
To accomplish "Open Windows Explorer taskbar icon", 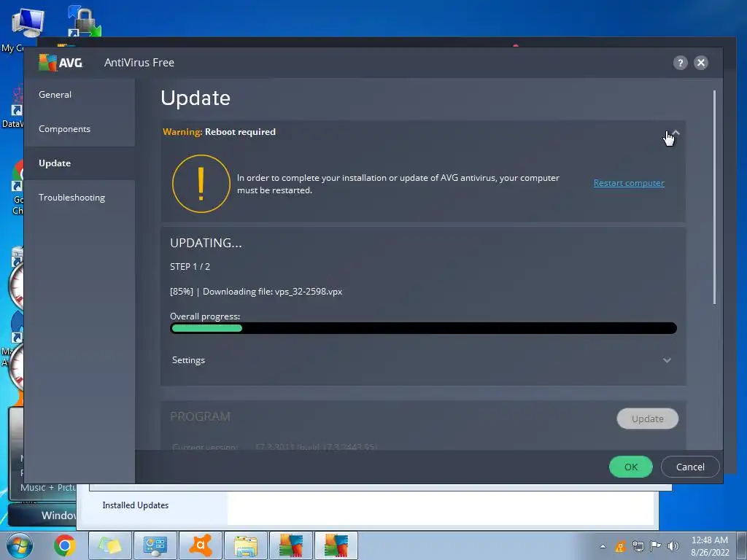I will 245,545.
